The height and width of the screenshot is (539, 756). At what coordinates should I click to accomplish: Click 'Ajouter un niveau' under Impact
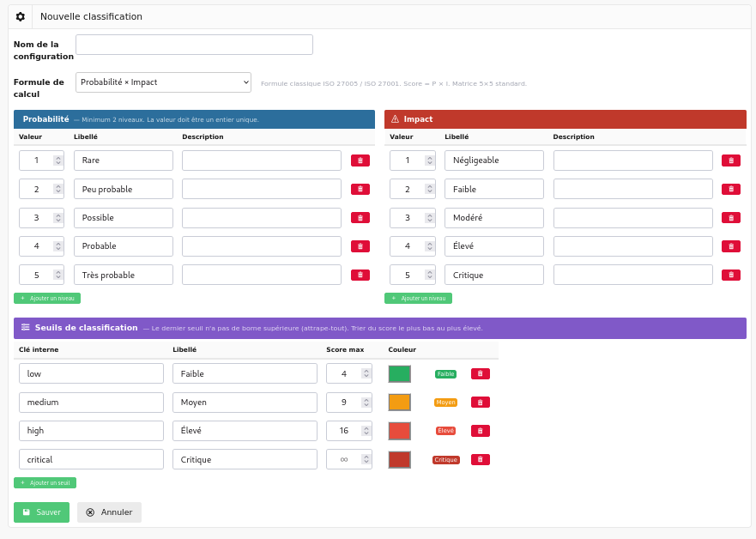(x=418, y=298)
